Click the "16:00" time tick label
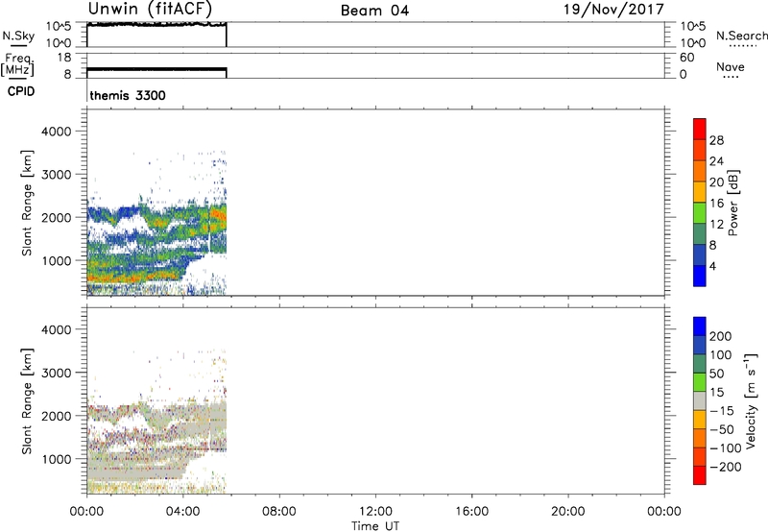Screen dimensions: 768x532 pos(471,512)
